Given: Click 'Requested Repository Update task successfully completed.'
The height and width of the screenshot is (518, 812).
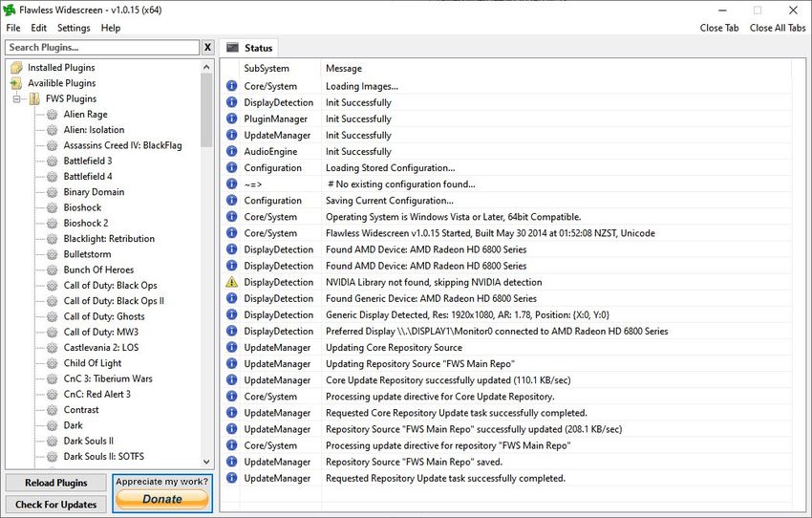Looking at the screenshot, I should coord(445,478).
